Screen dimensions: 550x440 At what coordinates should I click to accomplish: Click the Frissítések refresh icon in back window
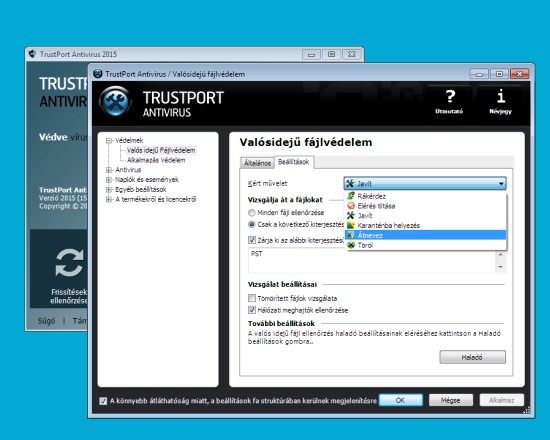click(x=69, y=262)
